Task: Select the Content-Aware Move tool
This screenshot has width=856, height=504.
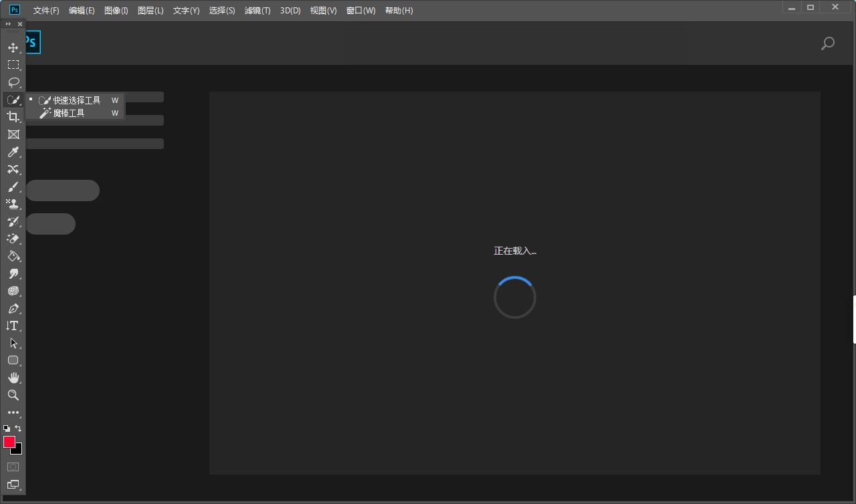Action: click(x=13, y=169)
